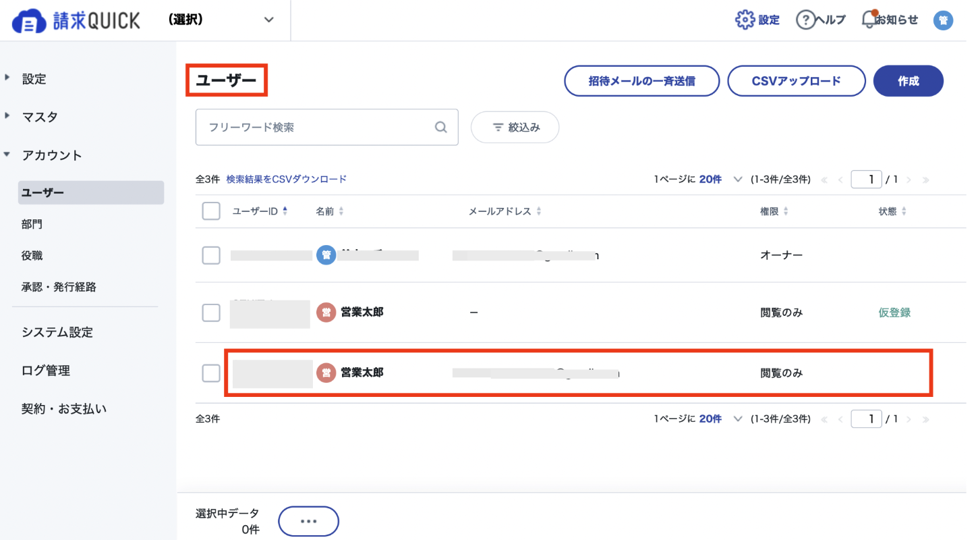Tick the checkbox for the last 営業太郎 row
Screen dimensions: 980x540
[211, 373]
